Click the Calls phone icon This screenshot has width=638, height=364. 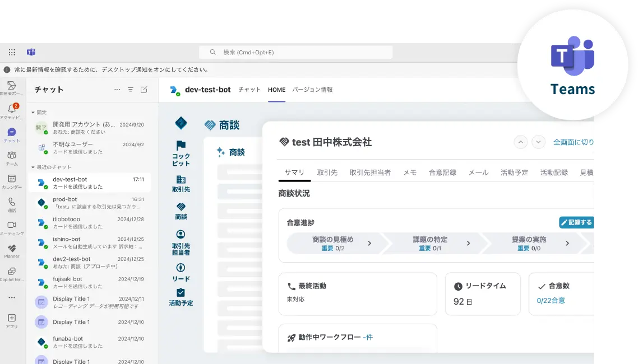(11, 202)
